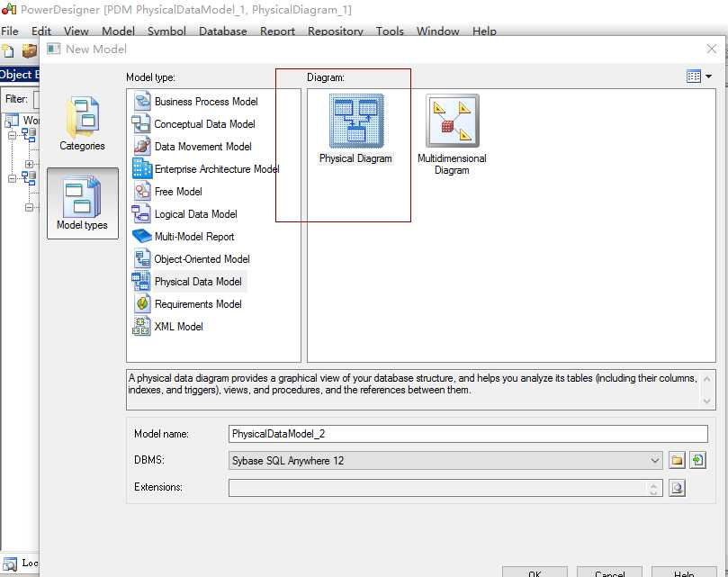
Task: Collapse the lowest minus tree node
Action: [30, 208]
